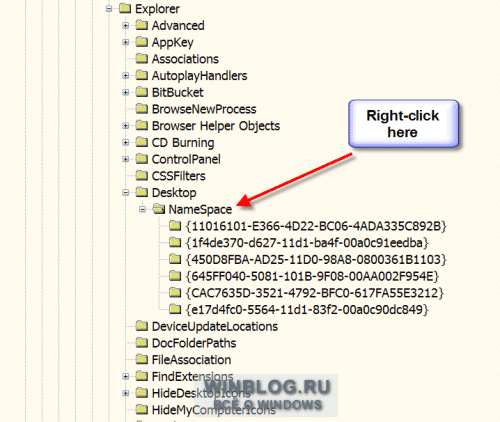The height and width of the screenshot is (422, 500).
Task: Click the open NameSpace folder icon
Action: point(159,209)
